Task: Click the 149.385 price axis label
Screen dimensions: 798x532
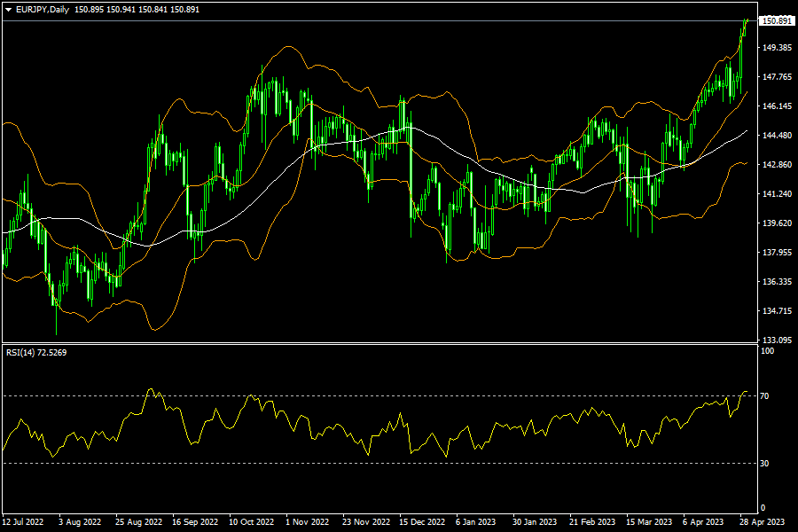Action: pos(777,47)
